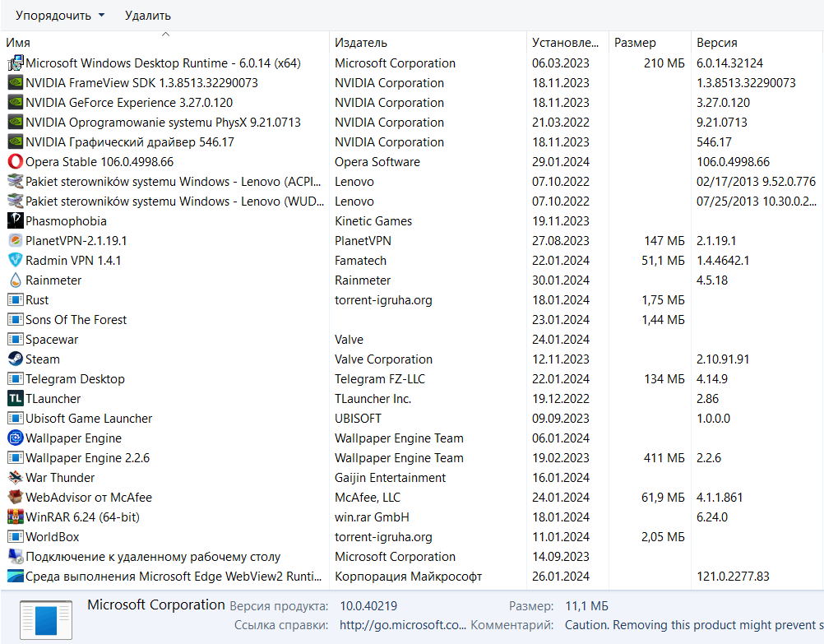Select the Rainmeter program name
824x644 pixels.
[x=53, y=280]
